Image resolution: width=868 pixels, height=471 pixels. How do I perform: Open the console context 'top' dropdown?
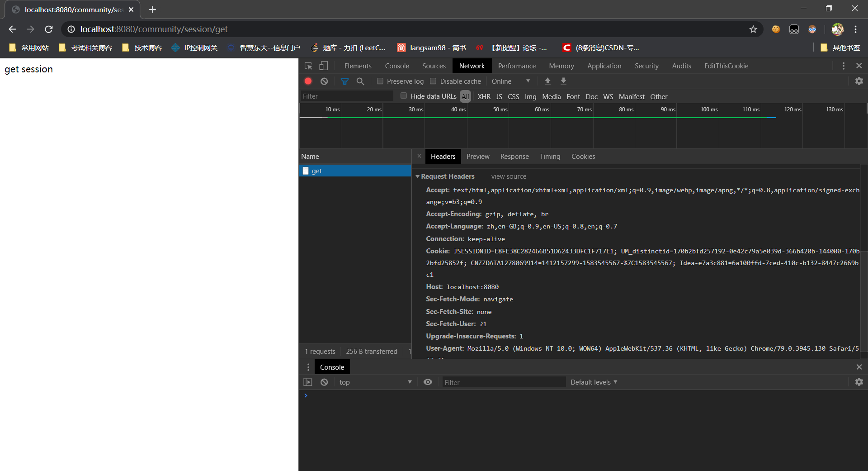tap(375, 382)
